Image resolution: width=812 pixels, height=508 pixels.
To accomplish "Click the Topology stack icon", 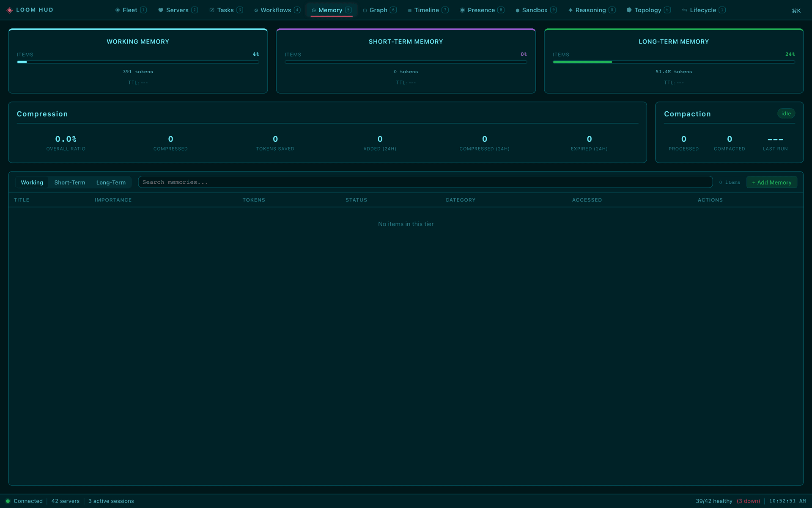I will (x=630, y=10).
